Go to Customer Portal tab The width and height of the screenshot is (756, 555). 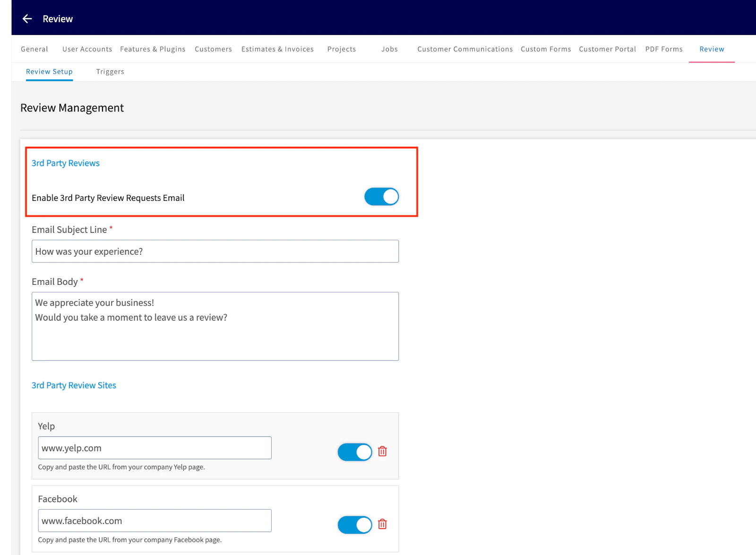607,49
